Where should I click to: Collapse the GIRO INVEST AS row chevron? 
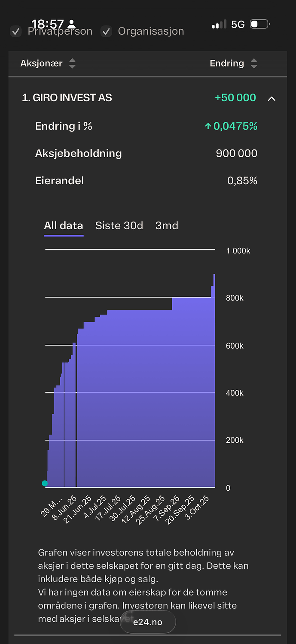272,98
